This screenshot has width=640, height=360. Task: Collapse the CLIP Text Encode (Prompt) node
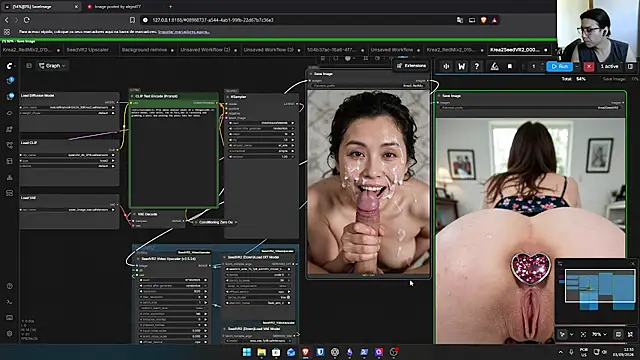[x=132, y=96]
